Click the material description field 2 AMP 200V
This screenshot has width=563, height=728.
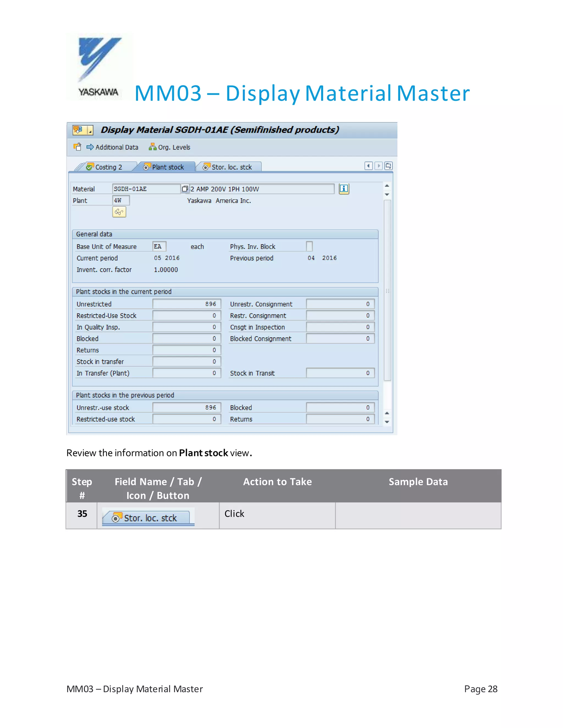(262, 189)
